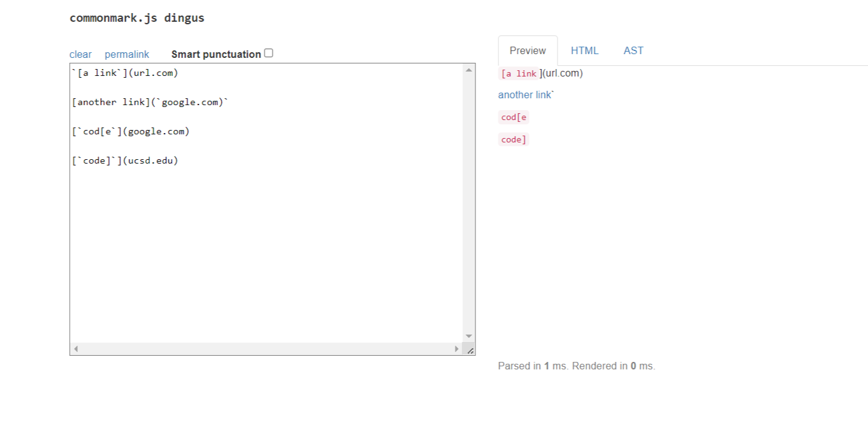Click the 'commonmark.js dingus' page title
868x444 pixels.
137,18
